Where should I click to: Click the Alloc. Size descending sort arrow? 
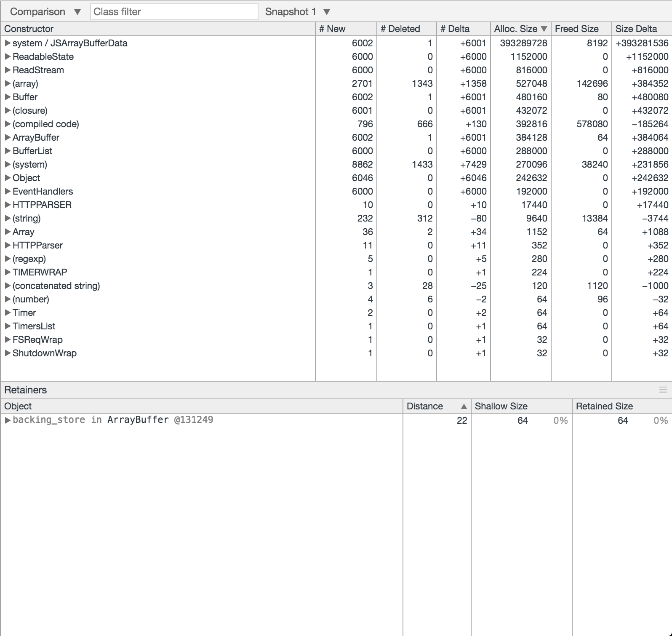pyautogui.click(x=544, y=29)
